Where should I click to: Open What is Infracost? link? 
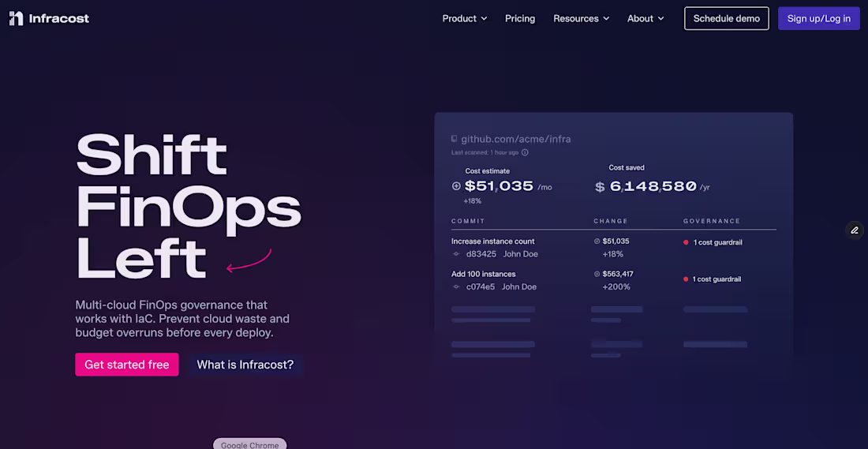(x=245, y=365)
